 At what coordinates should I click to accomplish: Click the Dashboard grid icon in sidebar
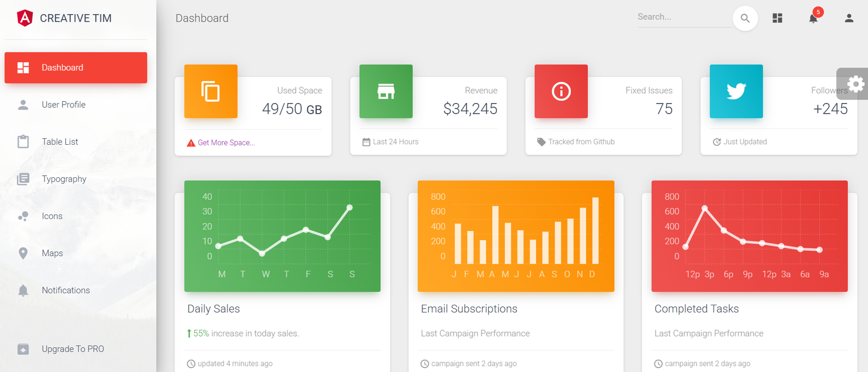click(23, 68)
